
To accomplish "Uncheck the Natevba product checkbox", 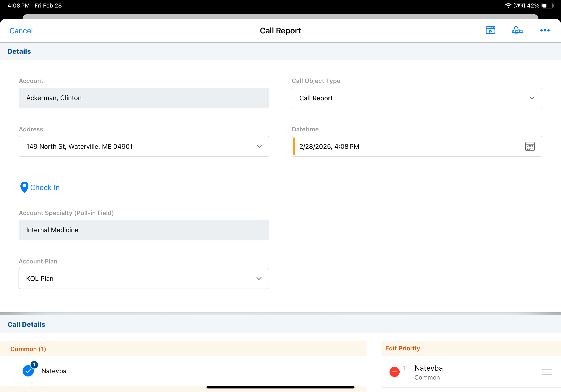I will tap(28, 371).
